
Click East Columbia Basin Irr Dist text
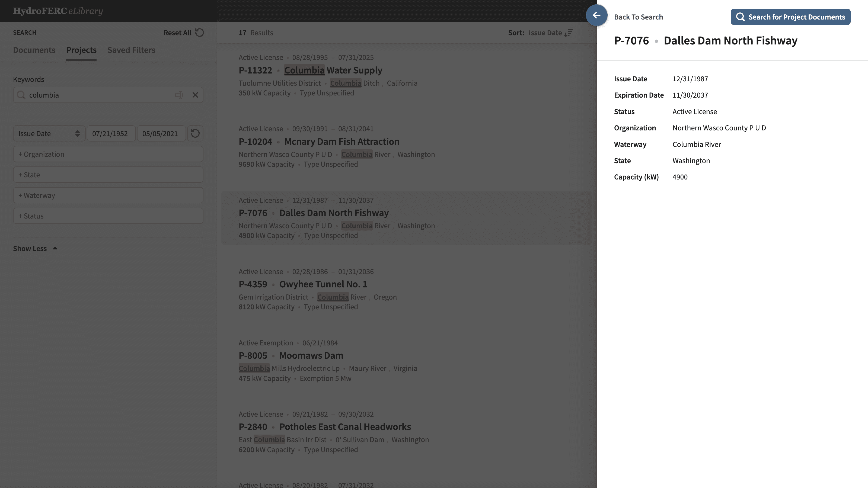(x=282, y=440)
